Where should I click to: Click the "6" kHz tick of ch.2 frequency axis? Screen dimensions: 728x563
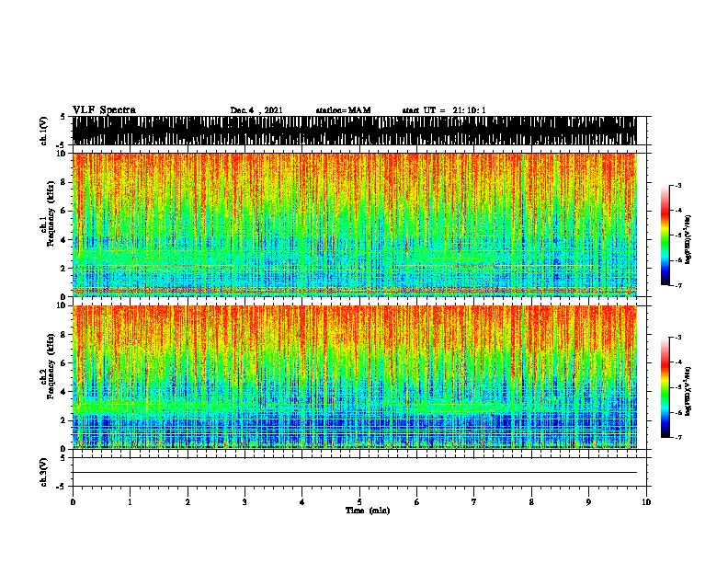[x=64, y=362]
